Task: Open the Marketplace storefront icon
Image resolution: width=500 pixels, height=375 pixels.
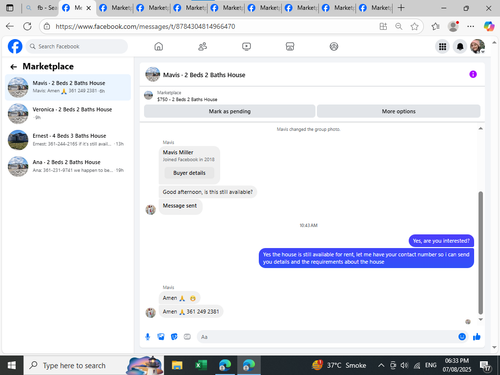Action: click(290, 46)
